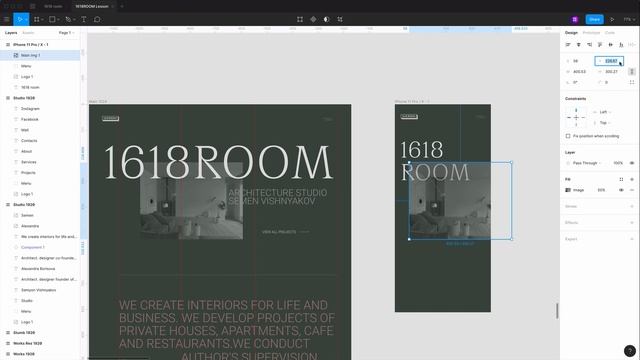Click the Share button
640x360 pixels.
tap(594, 19)
